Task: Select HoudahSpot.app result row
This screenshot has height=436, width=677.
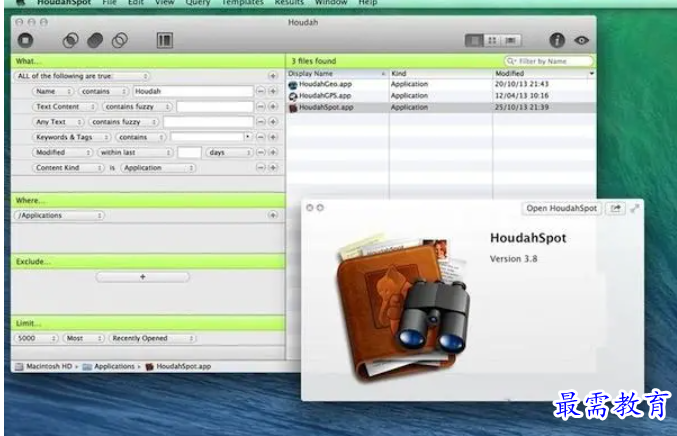Action: coord(441,107)
